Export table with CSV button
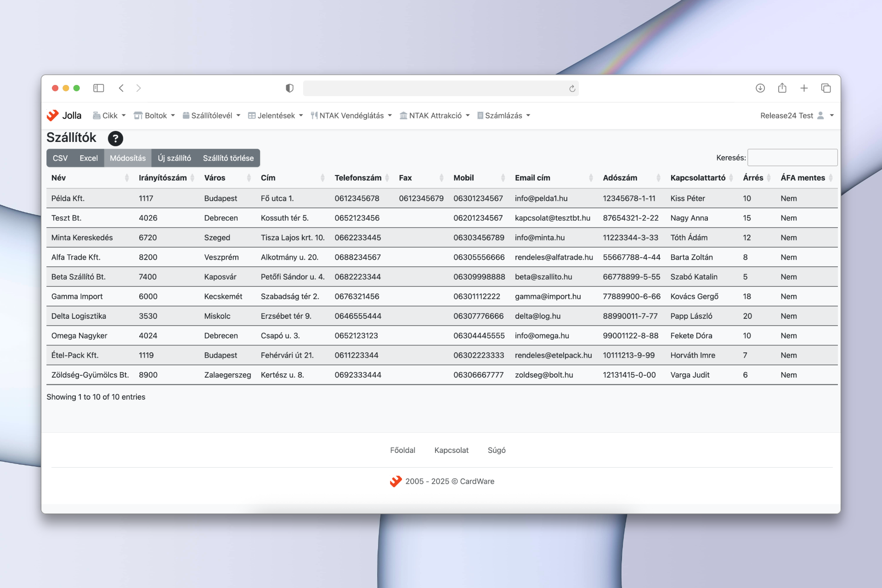This screenshot has height=588, width=882. tap(60, 158)
